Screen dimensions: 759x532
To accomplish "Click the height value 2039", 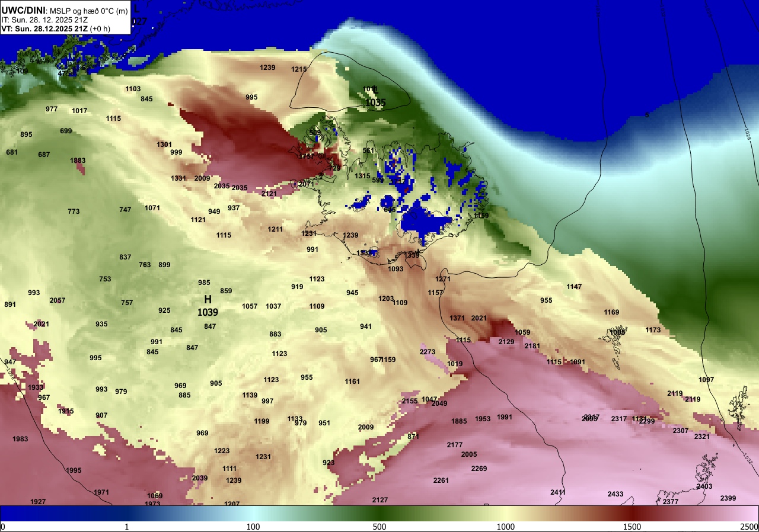I will click(200, 478).
